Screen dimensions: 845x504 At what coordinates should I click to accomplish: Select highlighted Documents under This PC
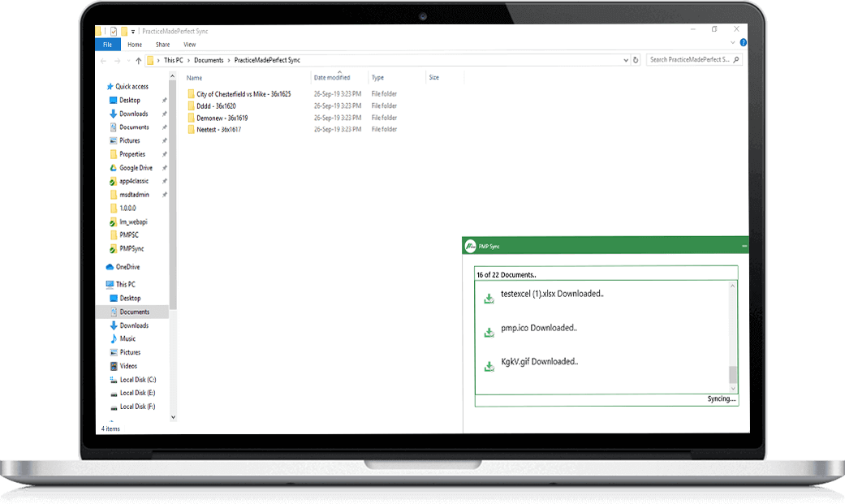pos(132,312)
